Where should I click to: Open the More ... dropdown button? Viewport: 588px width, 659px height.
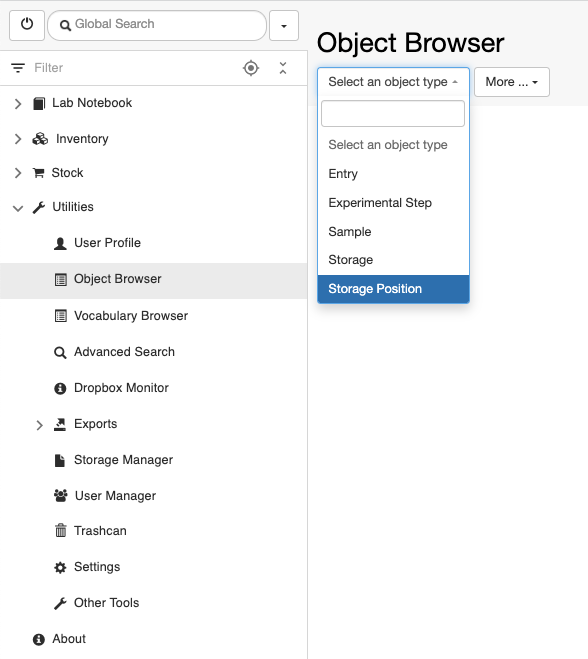tap(512, 82)
